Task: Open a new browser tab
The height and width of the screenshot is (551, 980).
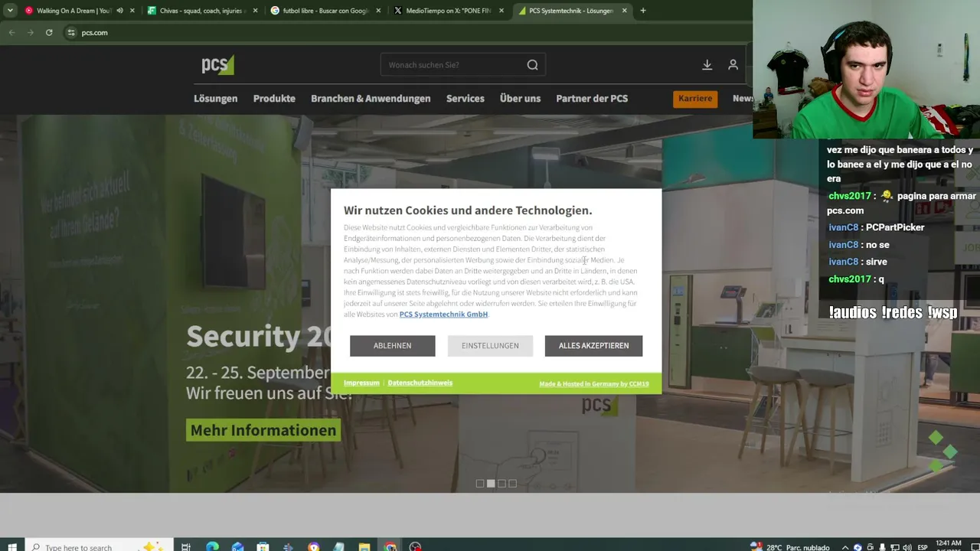Action: 643,11
